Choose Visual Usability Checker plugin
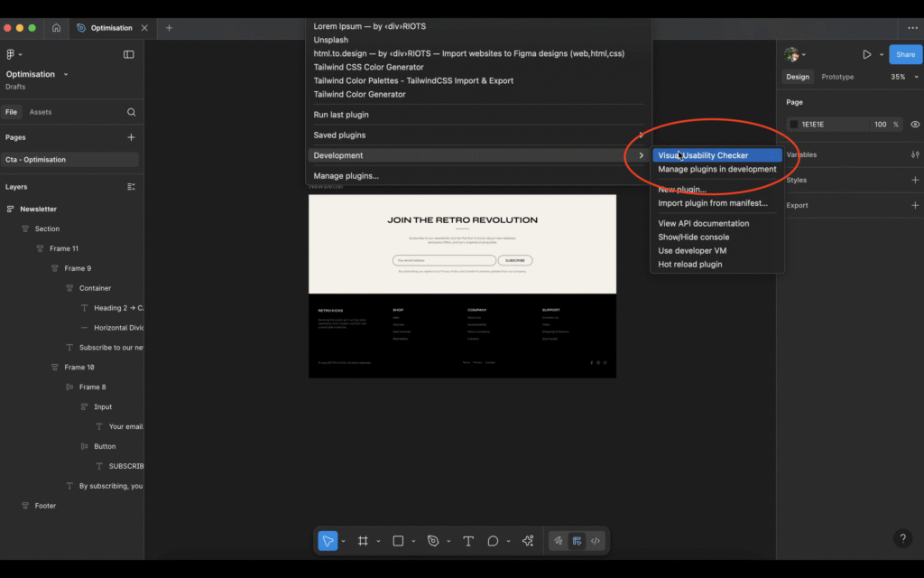924x578 pixels. 703,155
